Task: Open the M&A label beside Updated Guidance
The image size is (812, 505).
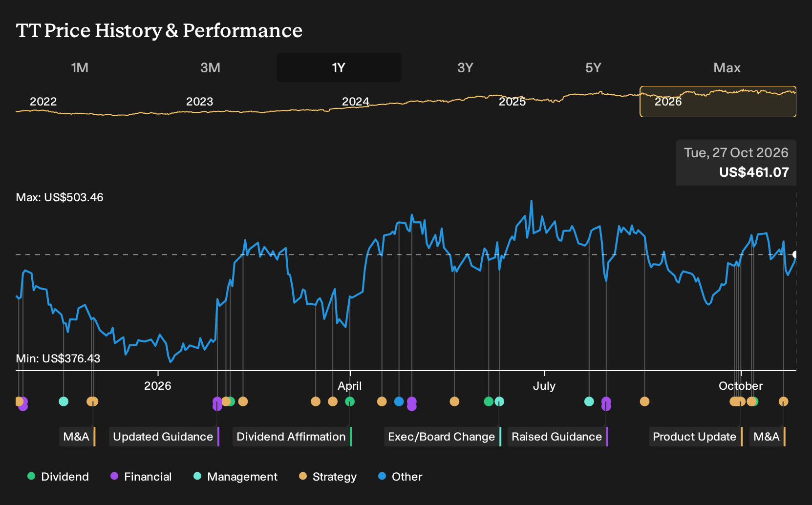Action: pyautogui.click(x=77, y=437)
